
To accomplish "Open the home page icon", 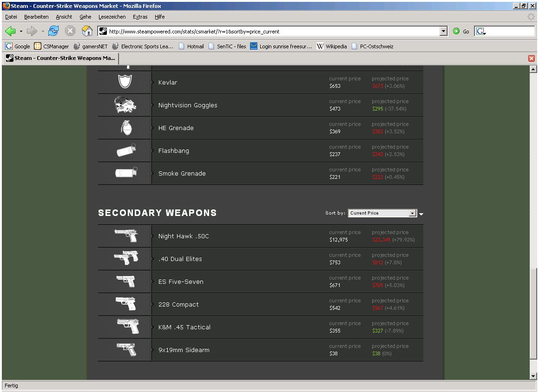I will coord(87,31).
